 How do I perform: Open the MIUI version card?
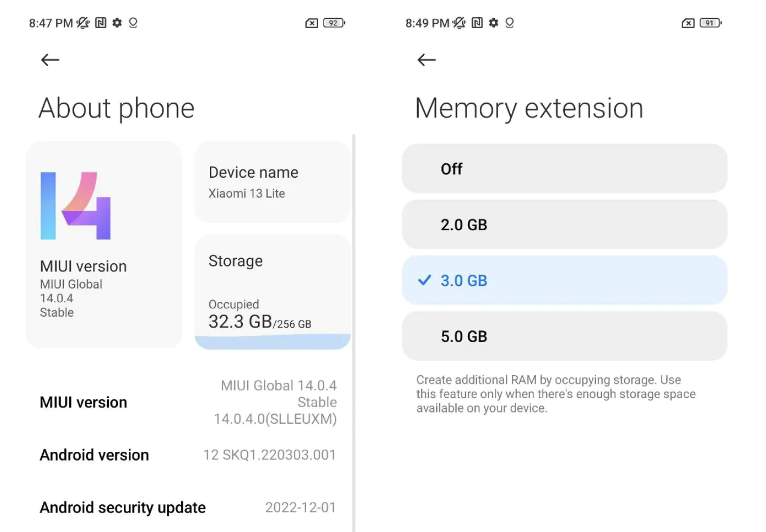click(x=104, y=244)
